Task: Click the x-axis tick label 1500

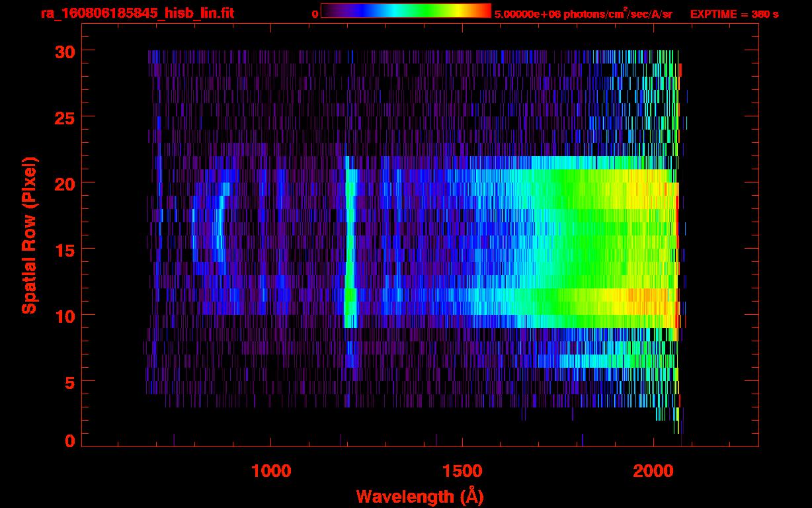Action: click(462, 471)
